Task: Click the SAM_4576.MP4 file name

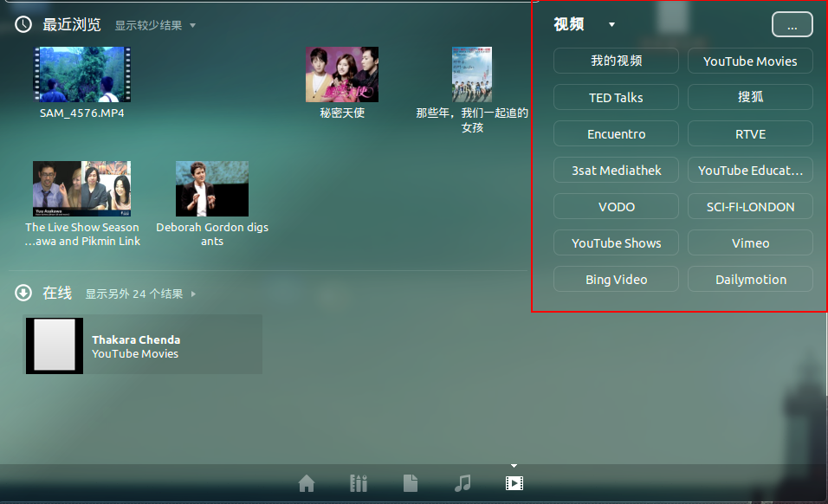Action: coord(82,113)
